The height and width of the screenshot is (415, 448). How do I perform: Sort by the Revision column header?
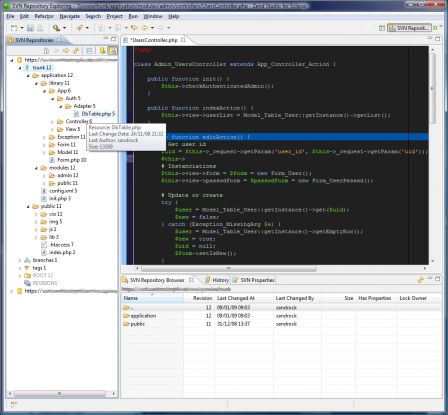click(x=199, y=298)
